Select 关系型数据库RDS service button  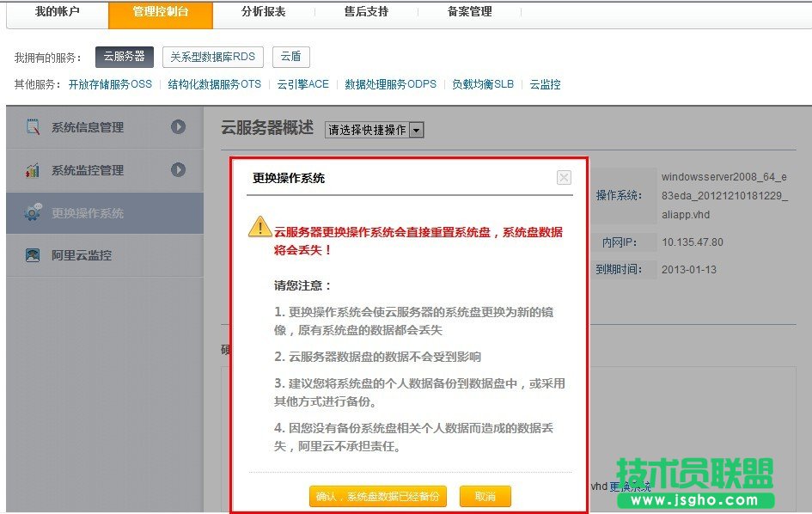pyautogui.click(x=213, y=57)
